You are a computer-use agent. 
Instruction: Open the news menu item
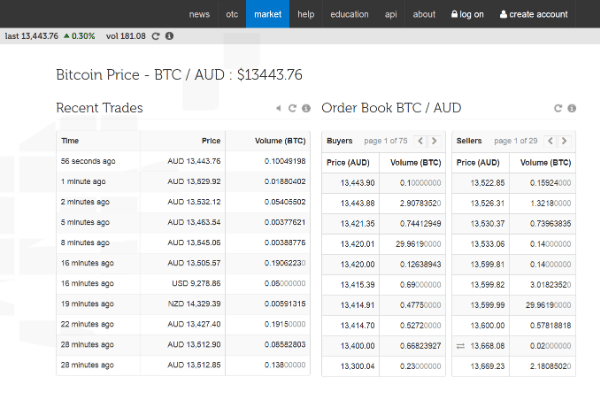(199, 14)
